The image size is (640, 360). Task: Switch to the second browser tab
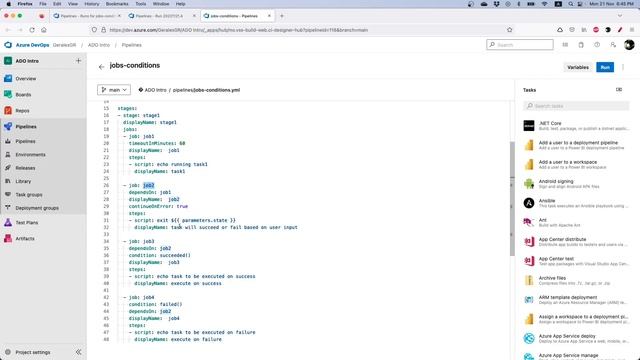(161, 16)
